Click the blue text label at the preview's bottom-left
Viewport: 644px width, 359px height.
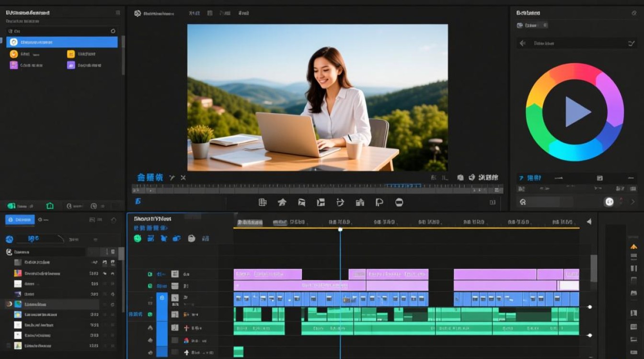pos(150,178)
